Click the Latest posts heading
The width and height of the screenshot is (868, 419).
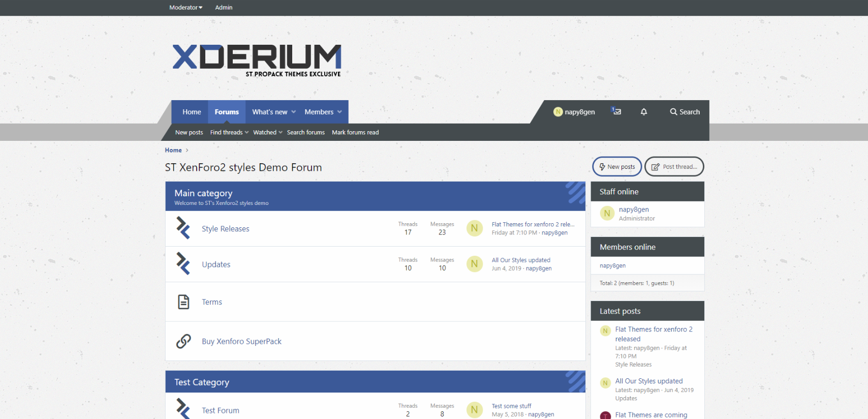[620, 311]
